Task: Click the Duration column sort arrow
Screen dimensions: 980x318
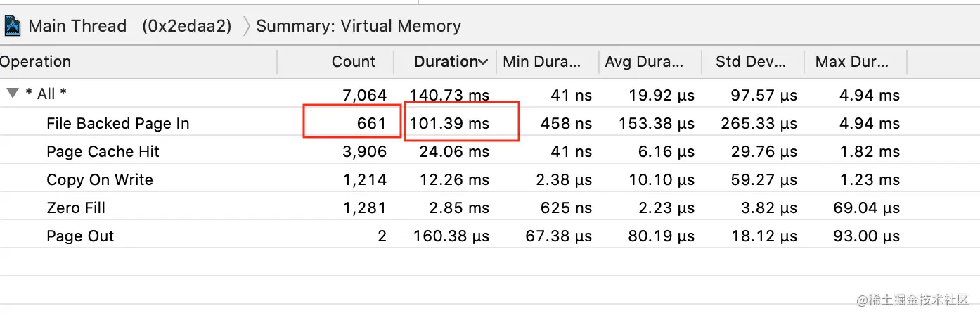Action: [483, 63]
